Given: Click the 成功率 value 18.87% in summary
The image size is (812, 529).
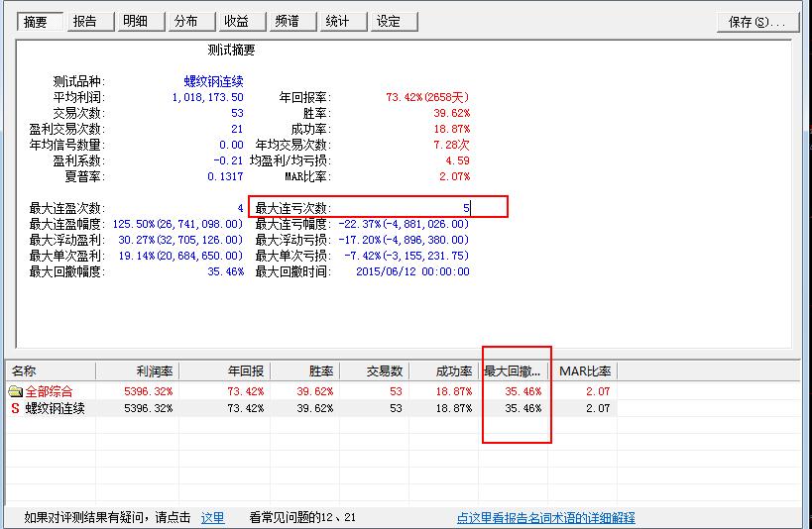Looking at the screenshot, I should click(x=452, y=129).
